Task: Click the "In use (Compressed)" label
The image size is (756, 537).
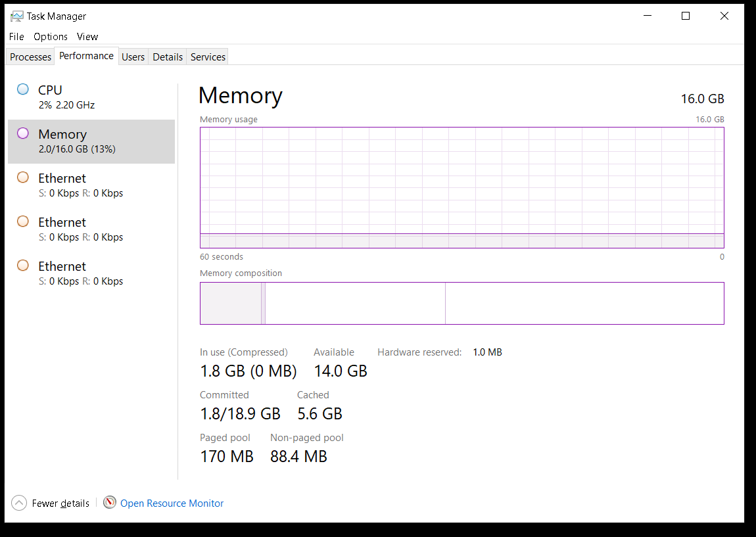Action: click(243, 352)
